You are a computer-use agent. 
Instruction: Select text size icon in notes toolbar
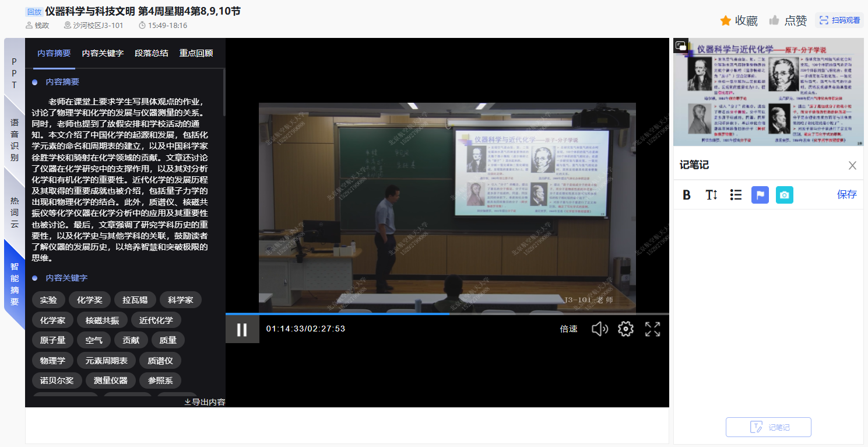[711, 195]
